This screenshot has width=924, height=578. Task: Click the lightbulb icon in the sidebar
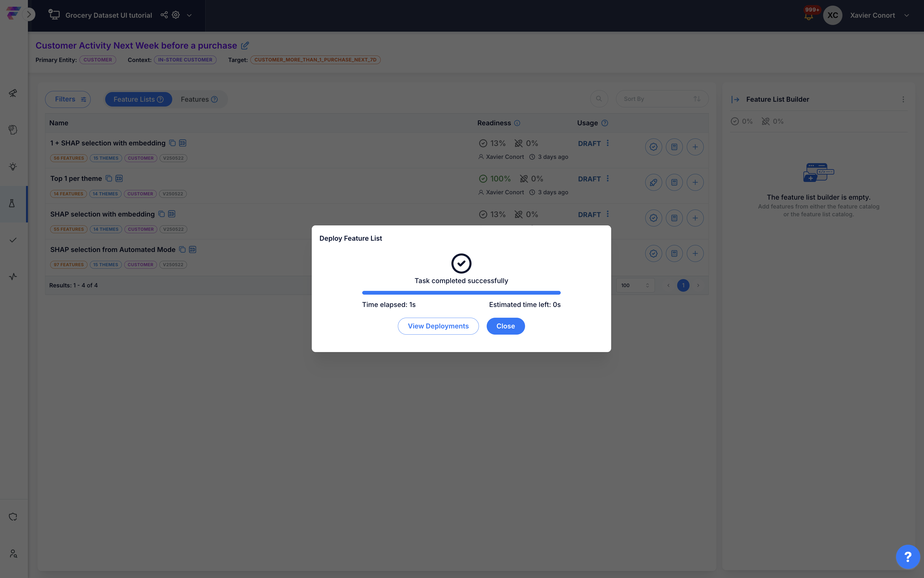point(13,167)
